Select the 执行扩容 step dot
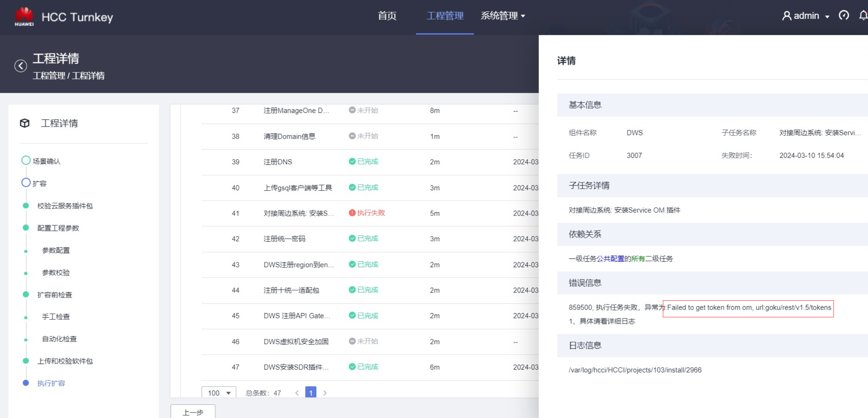Image resolution: width=868 pixels, height=418 pixels. click(x=26, y=383)
